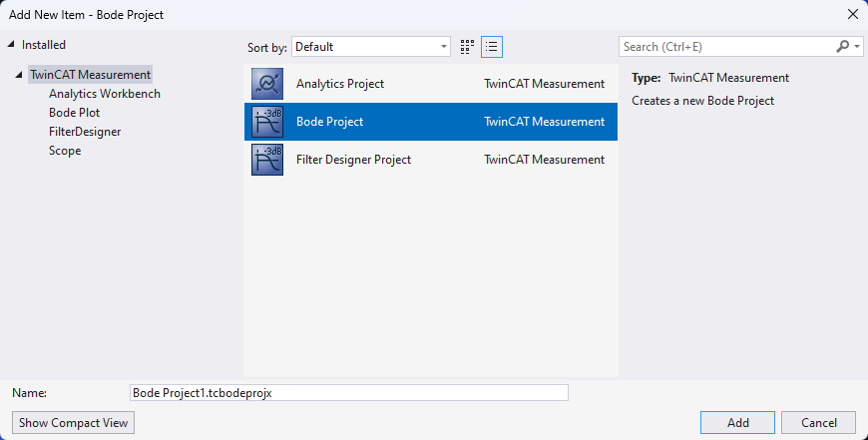The width and height of the screenshot is (868, 440).
Task: Open the Sort by Default dropdown
Action: pyautogui.click(x=371, y=47)
